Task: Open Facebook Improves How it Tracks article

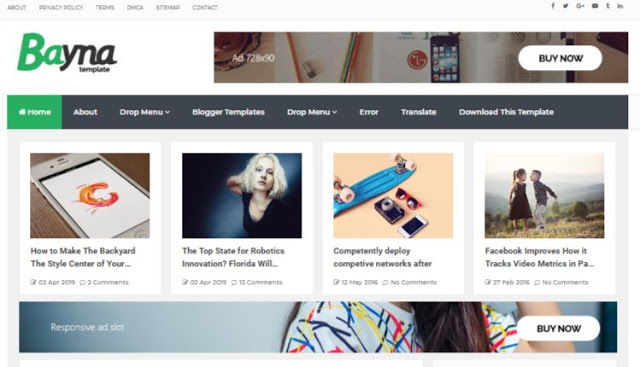Action: tap(540, 257)
